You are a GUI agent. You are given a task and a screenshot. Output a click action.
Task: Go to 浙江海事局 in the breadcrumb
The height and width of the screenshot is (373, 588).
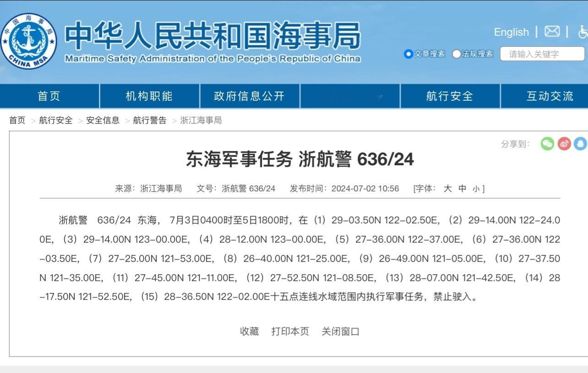tap(201, 120)
